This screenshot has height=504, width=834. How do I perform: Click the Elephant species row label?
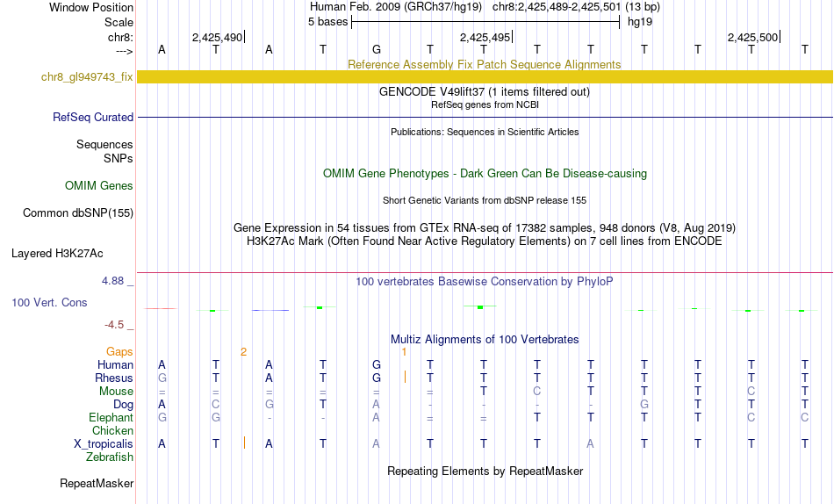(111, 417)
